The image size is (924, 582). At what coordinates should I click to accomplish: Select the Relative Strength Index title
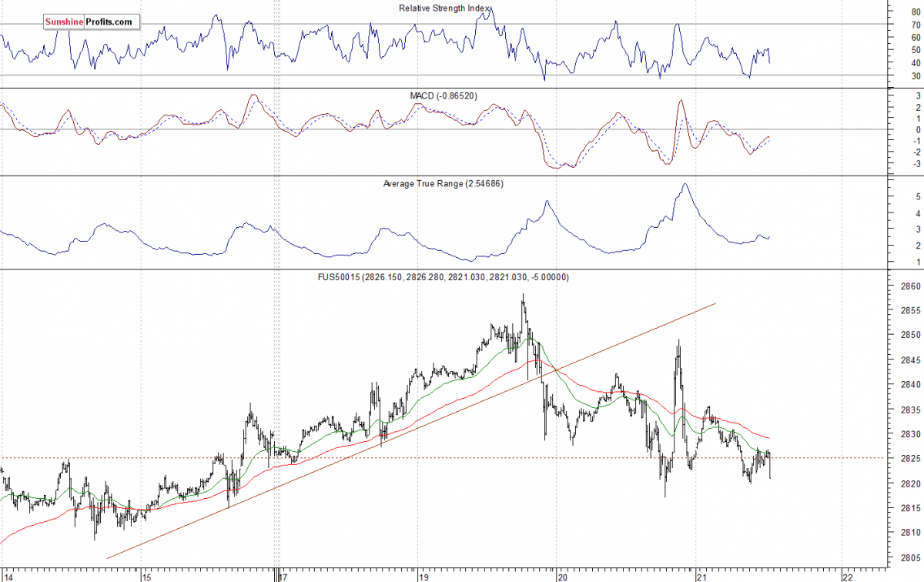coord(445,8)
